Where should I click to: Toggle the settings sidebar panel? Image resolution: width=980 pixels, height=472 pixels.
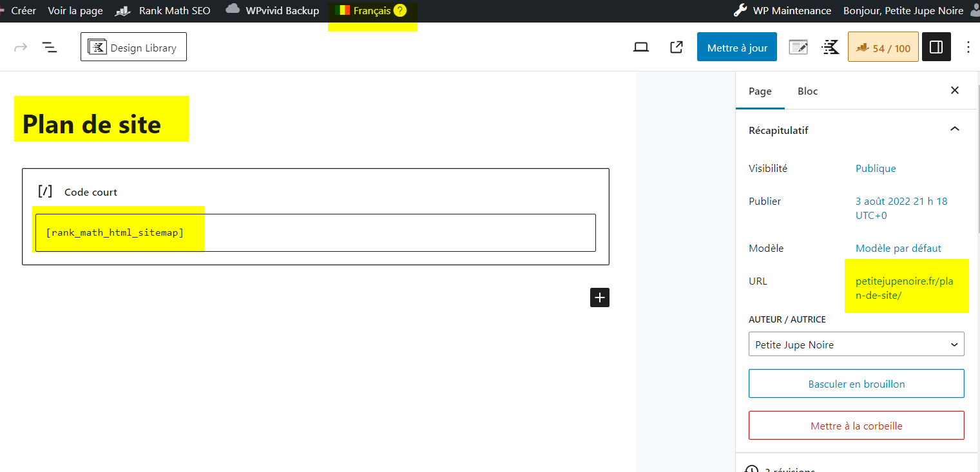[936, 47]
